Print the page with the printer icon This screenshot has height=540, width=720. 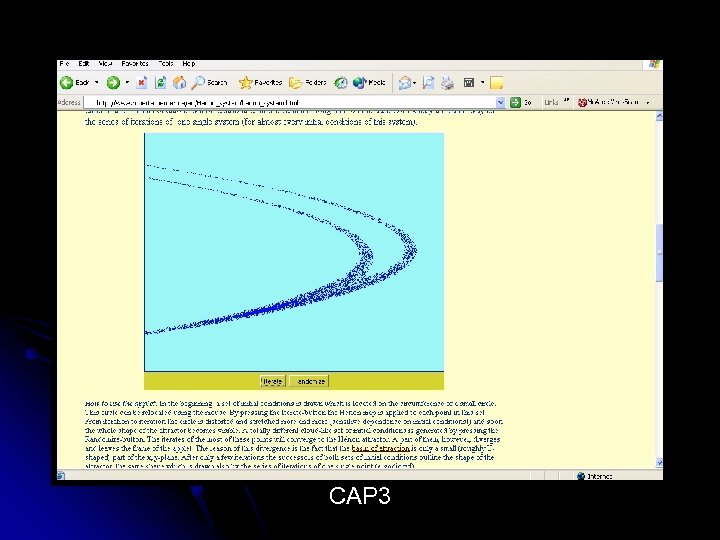pyautogui.click(x=447, y=83)
